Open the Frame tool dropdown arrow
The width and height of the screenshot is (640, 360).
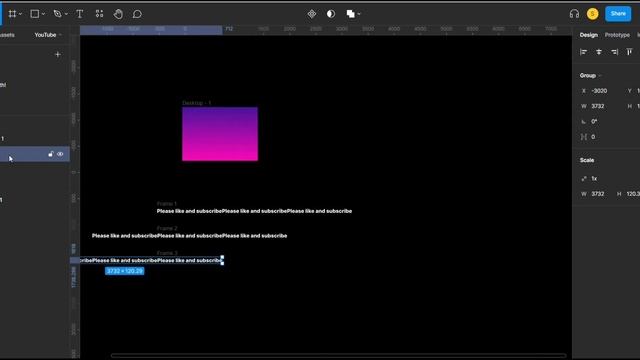(20, 14)
